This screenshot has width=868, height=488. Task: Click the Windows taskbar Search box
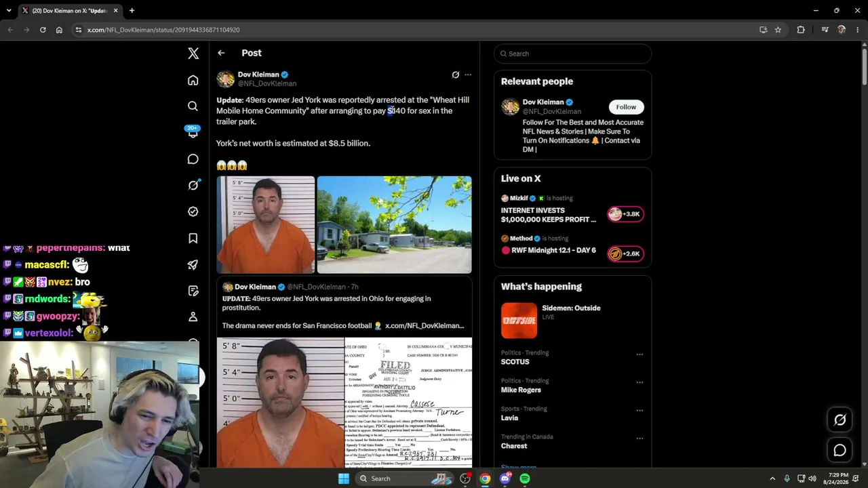point(406,479)
